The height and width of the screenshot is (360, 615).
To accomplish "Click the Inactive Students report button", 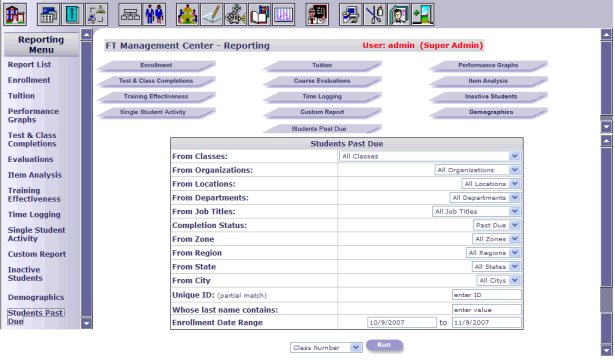I will pyautogui.click(x=488, y=97).
